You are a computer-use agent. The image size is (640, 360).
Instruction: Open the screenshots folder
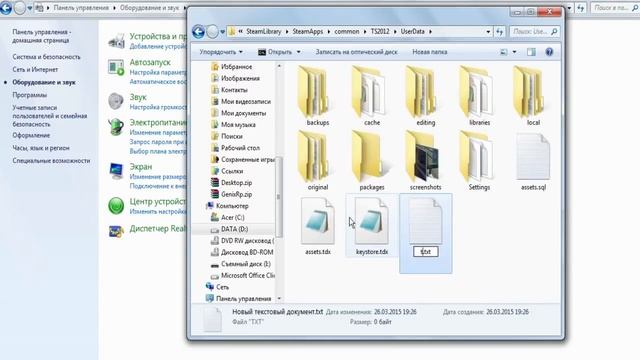tap(425, 160)
